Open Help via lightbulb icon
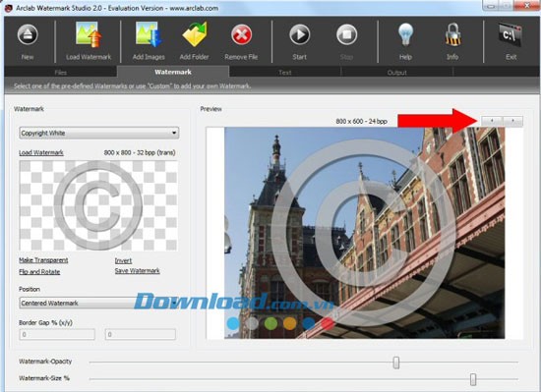This screenshot has width=541, height=392. [405, 34]
